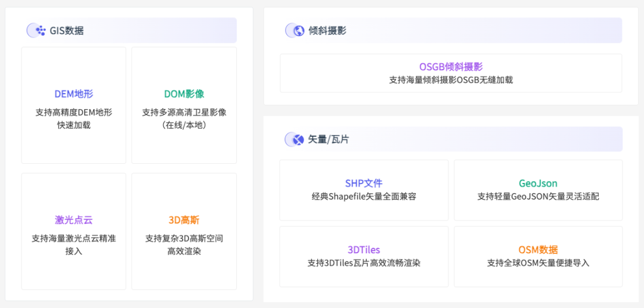Open the DEM地形 card title
Screen dimensions: 644x308
[74, 94]
